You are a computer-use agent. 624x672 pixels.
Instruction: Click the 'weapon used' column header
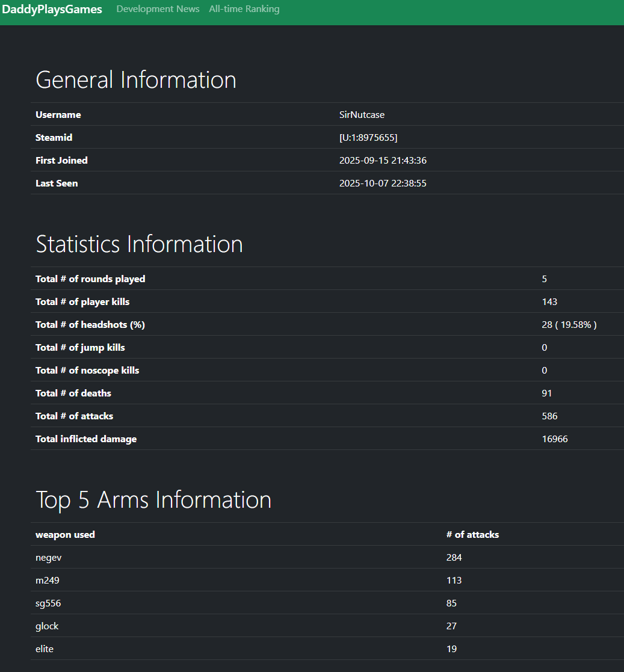(65, 534)
